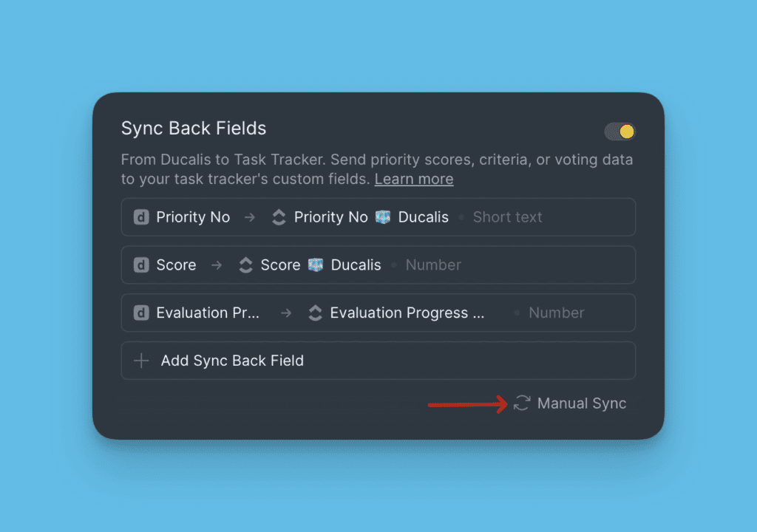757x532 pixels.
Task: Click the Short text field type label
Action: coord(507,217)
